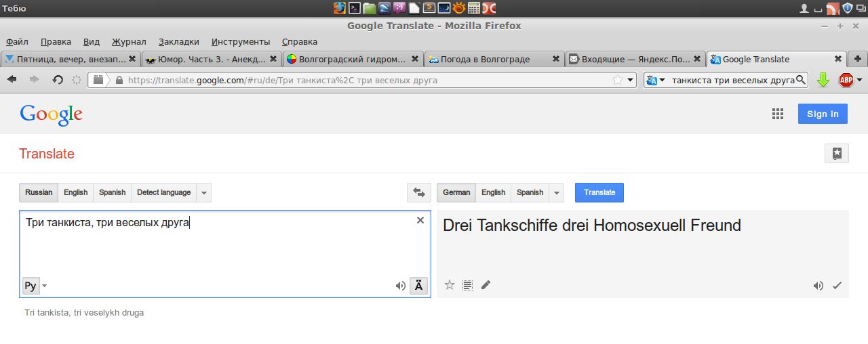This screenshot has height=344, width=868.
Task: Select all translated text icon
Action: point(467,285)
